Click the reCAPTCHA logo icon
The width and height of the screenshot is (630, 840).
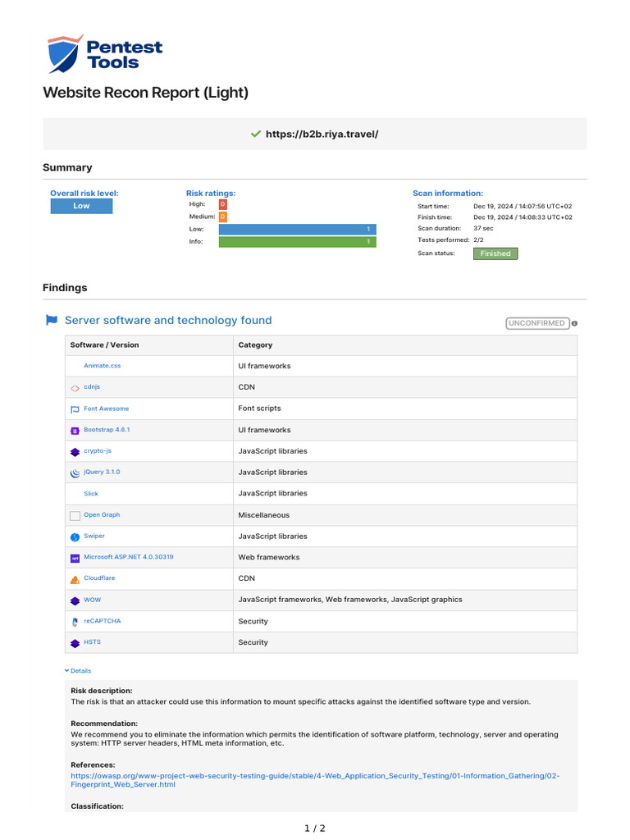(x=75, y=622)
